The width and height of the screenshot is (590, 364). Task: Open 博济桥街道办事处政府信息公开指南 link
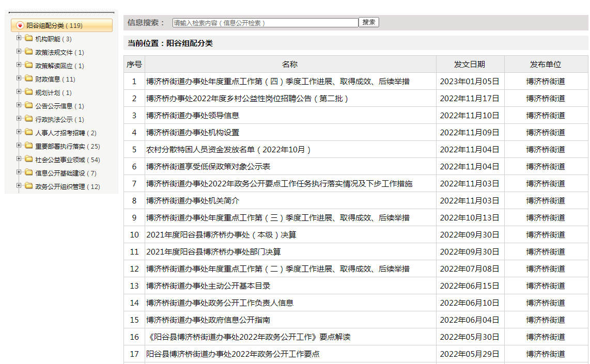(x=208, y=320)
